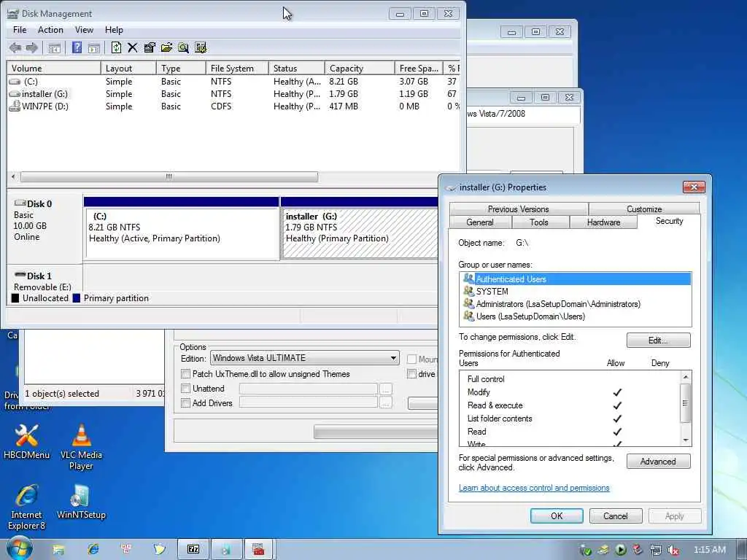
Task: Open the HBCDMenu desktop icon
Action: 27,442
